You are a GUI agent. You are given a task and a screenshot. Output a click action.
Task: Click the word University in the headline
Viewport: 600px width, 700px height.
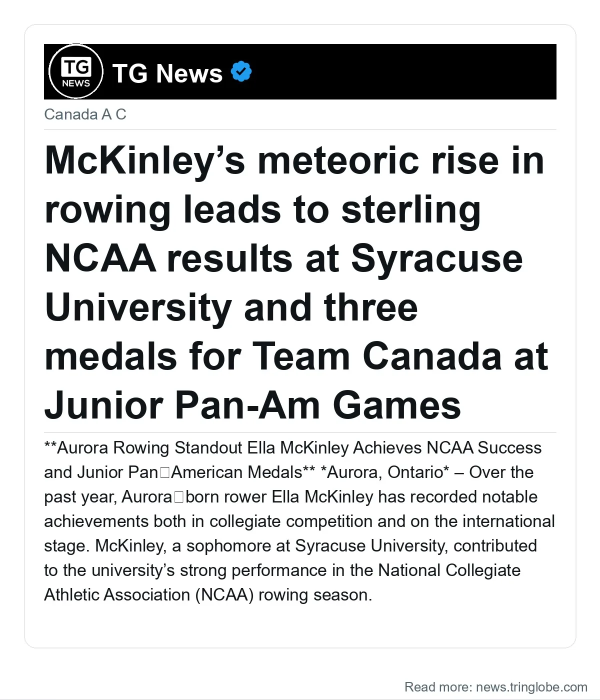(138, 308)
